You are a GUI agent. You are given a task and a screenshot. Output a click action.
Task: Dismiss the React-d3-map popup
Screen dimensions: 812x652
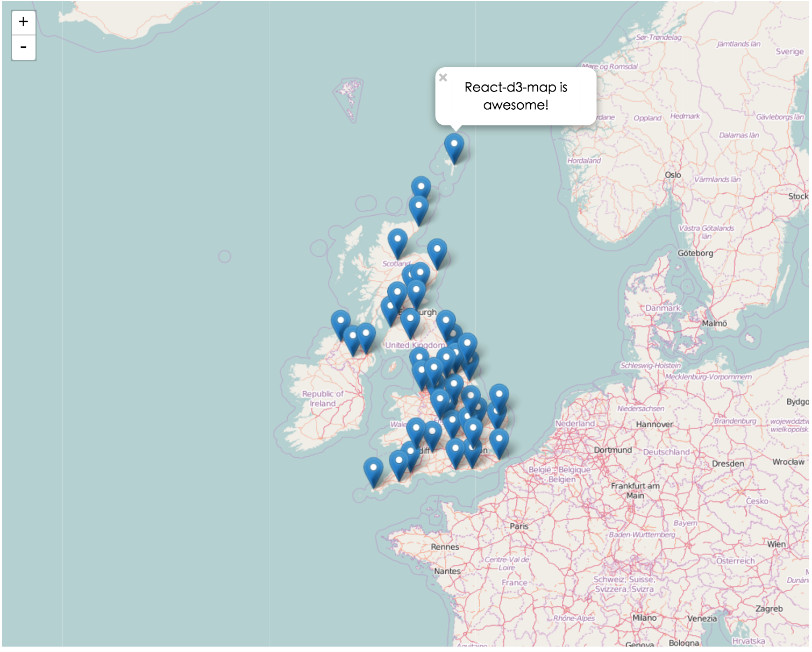443,77
